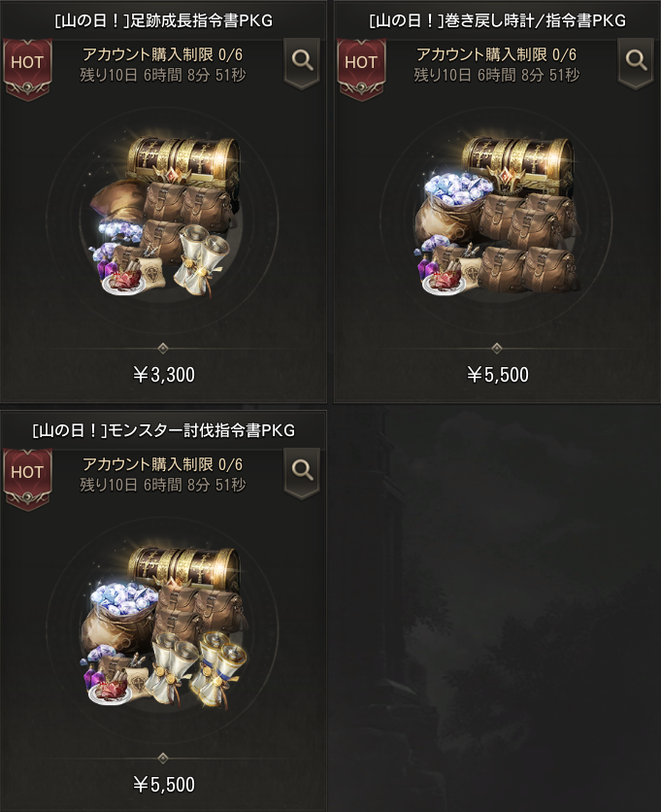This screenshot has width=661, height=812.
Task: Open magnifier details for 足跡成長指令書PKG
Action: click(302, 62)
